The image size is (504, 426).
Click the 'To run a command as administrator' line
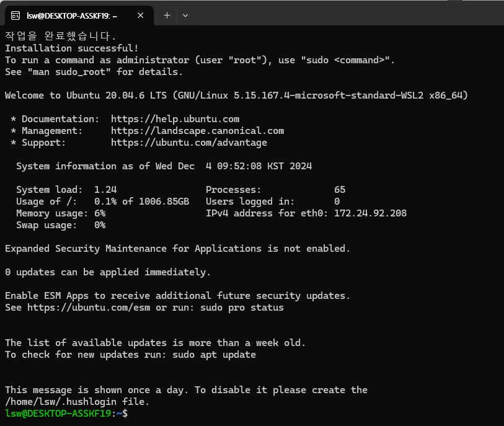[200, 60]
